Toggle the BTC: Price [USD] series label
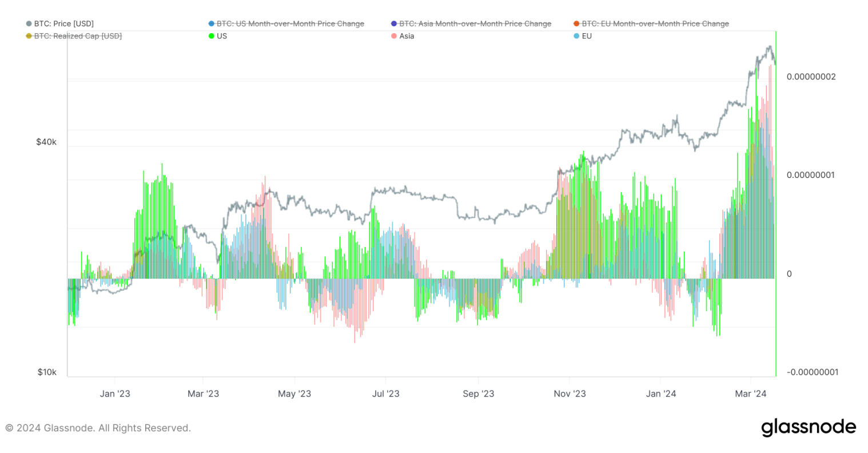The width and height of the screenshot is (868, 453). [x=63, y=24]
